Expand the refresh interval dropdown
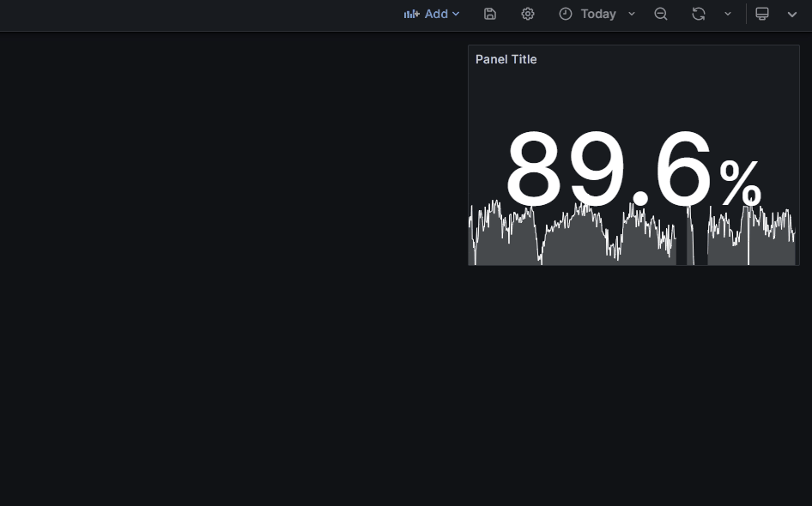The width and height of the screenshot is (812, 506). click(x=728, y=15)
